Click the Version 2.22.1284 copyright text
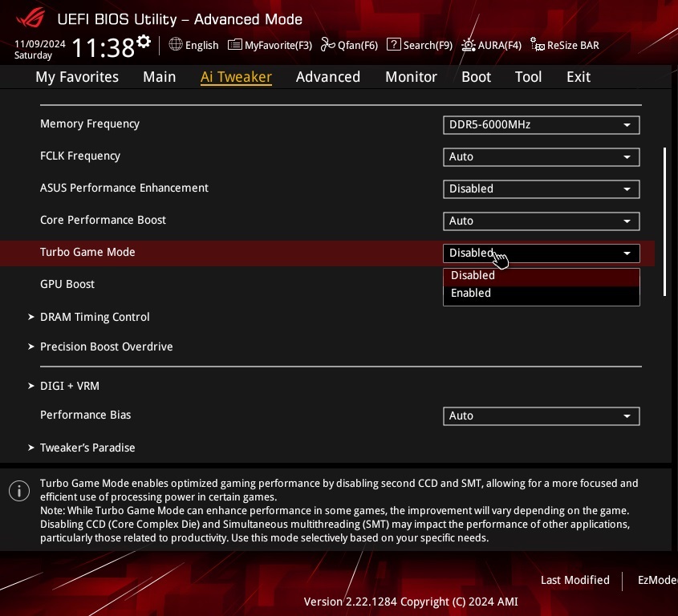 pos(411,602)
